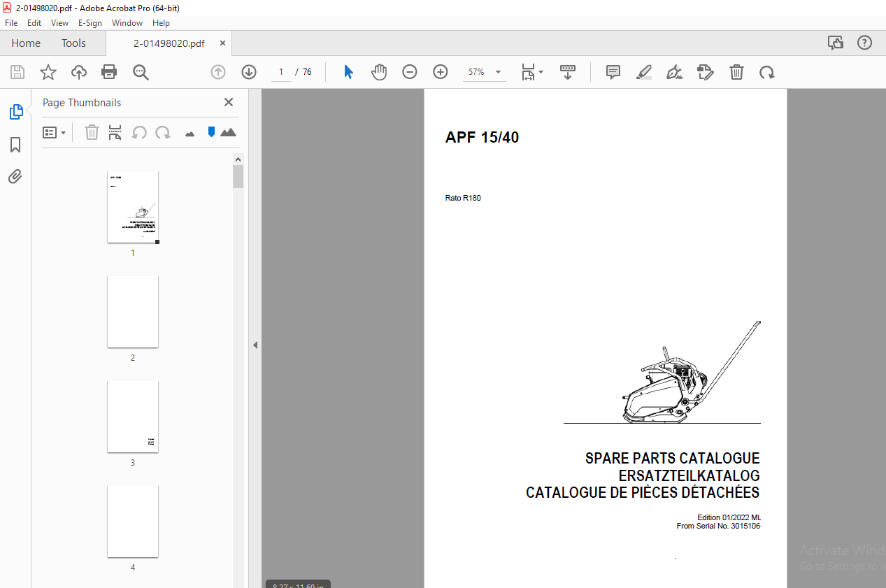The width and height of the screenshot is (886, 588).
Task: Click the upload to cloud icon
Action: pos(79,72)
